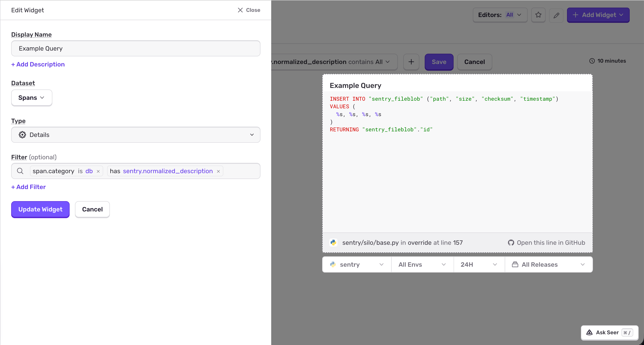Image resolution: width=644 pixels, height=345 pixels.
Task: Click the Display Name label
Action: coord(32,34)
